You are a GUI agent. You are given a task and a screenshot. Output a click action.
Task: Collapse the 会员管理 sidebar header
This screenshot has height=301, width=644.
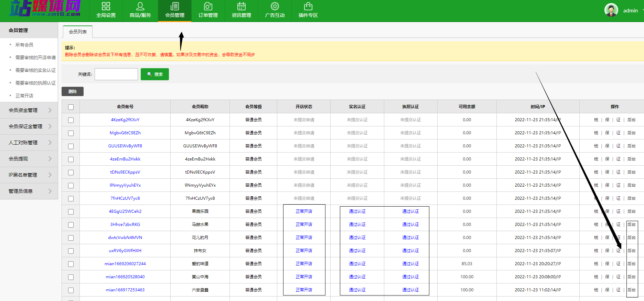[29, 30]
